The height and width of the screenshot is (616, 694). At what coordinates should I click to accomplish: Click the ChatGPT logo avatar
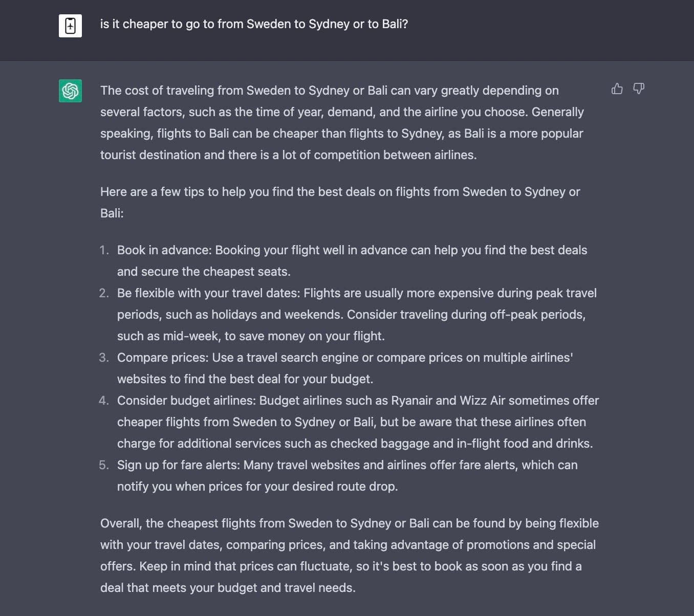[70, 91]
